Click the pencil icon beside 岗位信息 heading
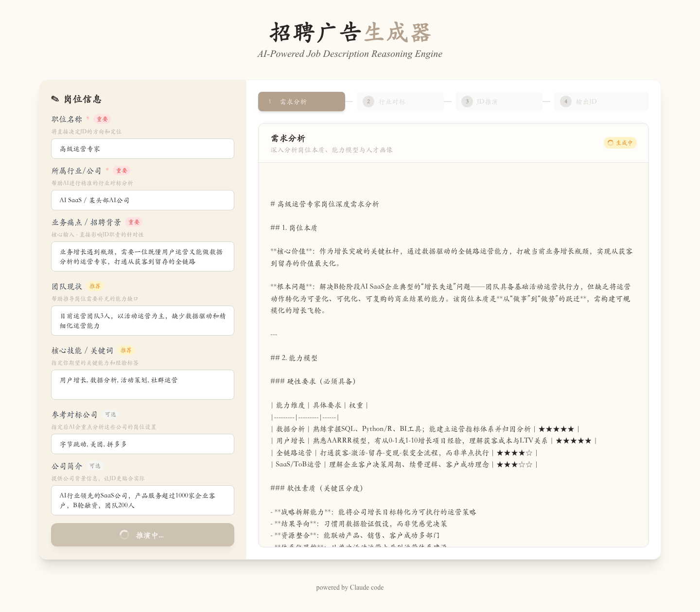The height and width of the screenshot is (612, 700). (x=55, y=99)
